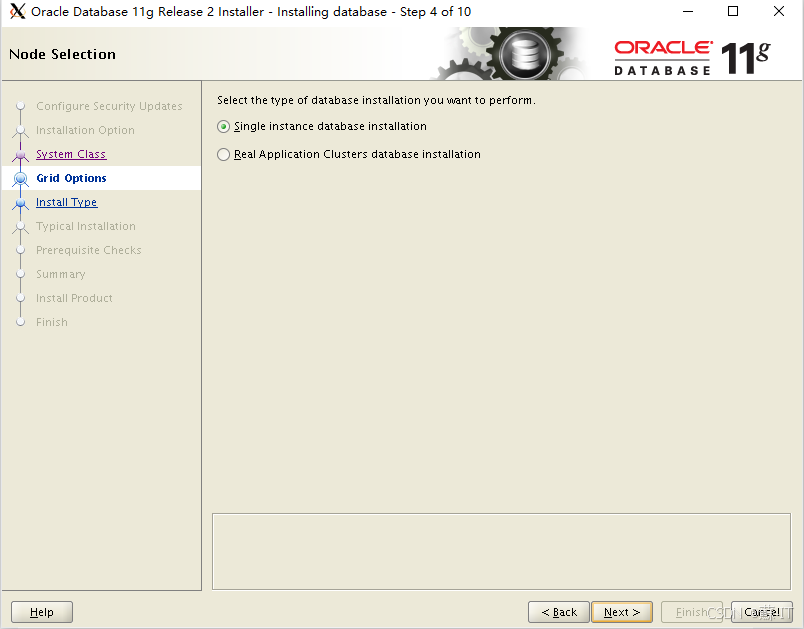This screenshot has height=629, width=804.
Task: Click the Next button
Action: click(621, 611)
